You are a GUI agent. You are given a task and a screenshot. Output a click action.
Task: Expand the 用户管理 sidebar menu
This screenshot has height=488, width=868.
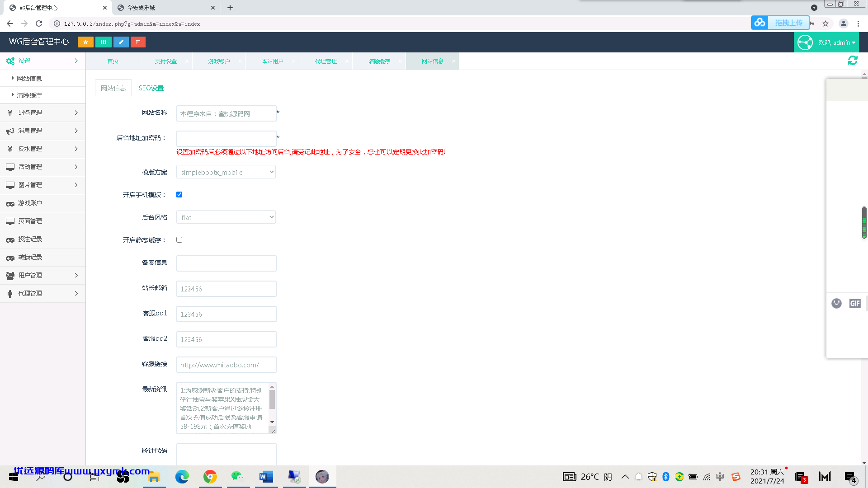(43, 275)
